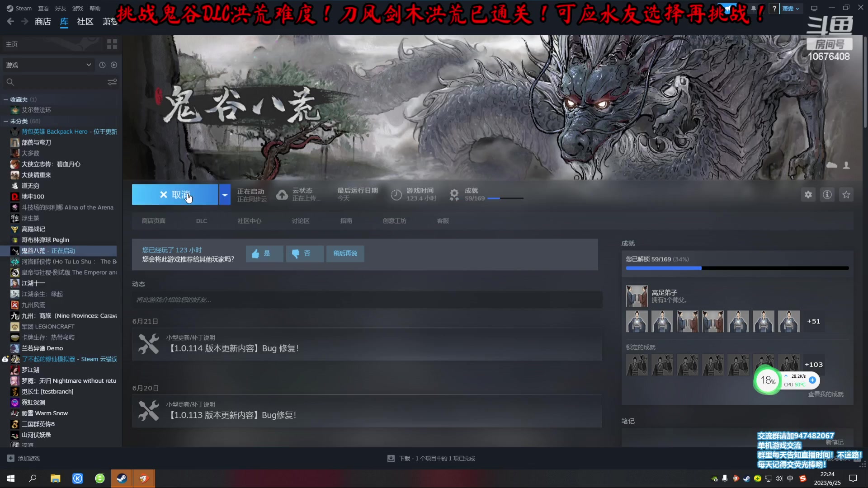Click the back navigation arrow
This screenshot has width=868, height=488.
click(x=10, y=21)
